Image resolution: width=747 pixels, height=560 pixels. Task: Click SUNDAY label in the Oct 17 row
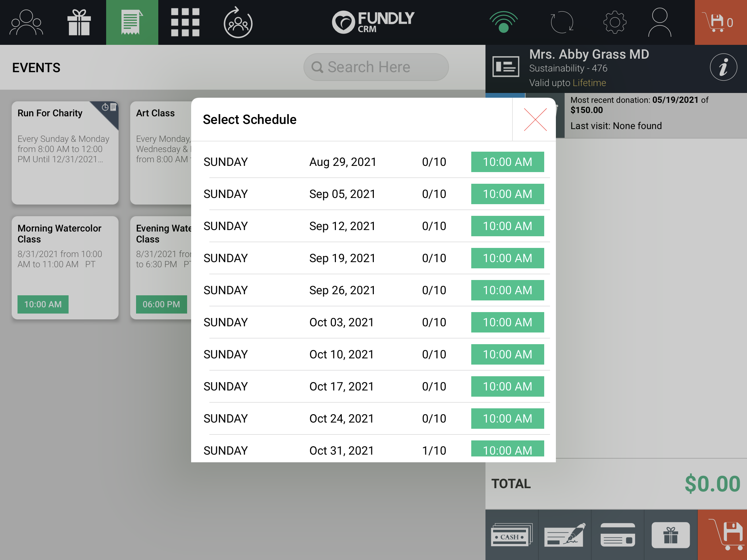point(225,386)
